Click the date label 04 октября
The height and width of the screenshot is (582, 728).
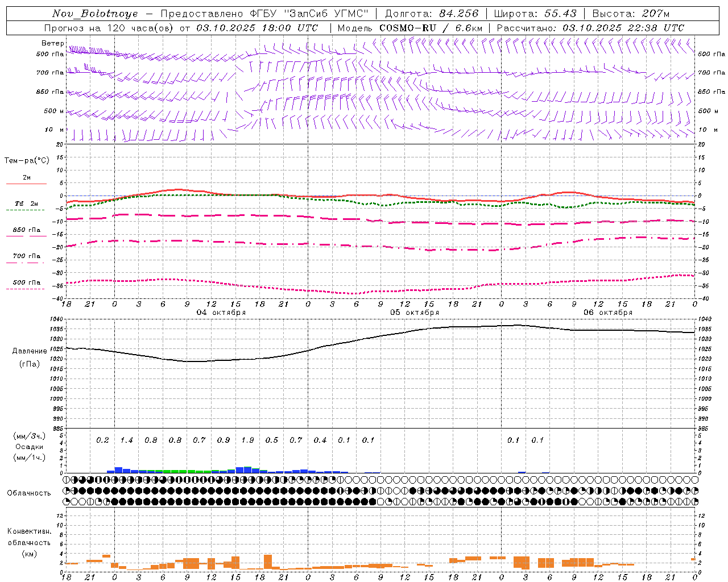(x=221, y=313)
